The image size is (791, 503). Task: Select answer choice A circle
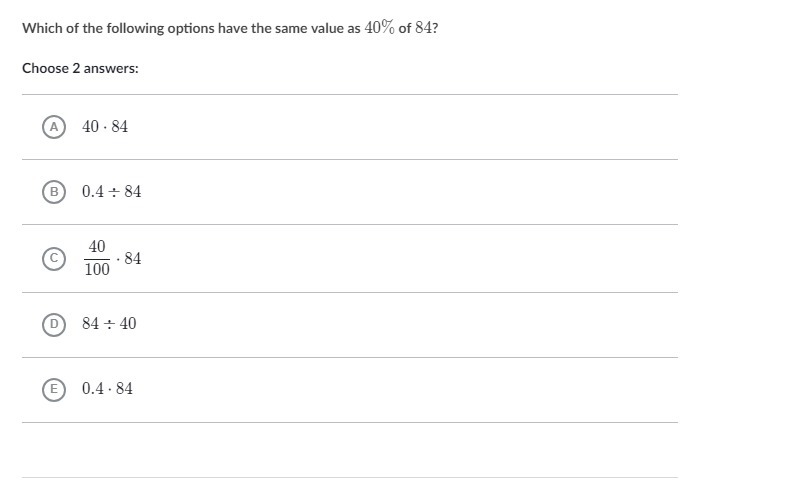[x=54, y=127]
